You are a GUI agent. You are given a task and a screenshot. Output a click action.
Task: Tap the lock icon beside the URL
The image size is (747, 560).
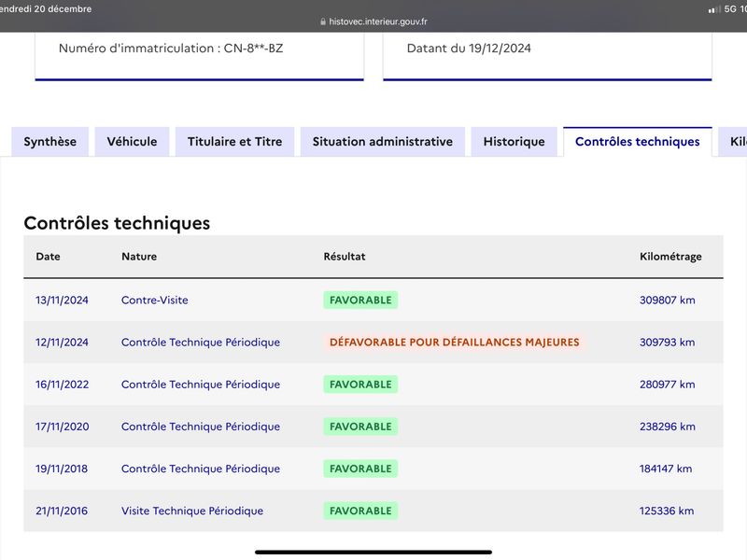pos(323,21)
